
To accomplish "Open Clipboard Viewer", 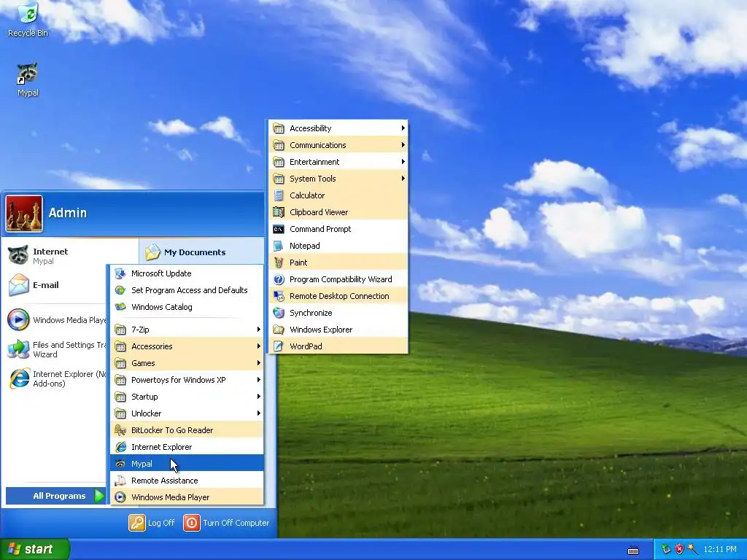I will pos(338,212).
